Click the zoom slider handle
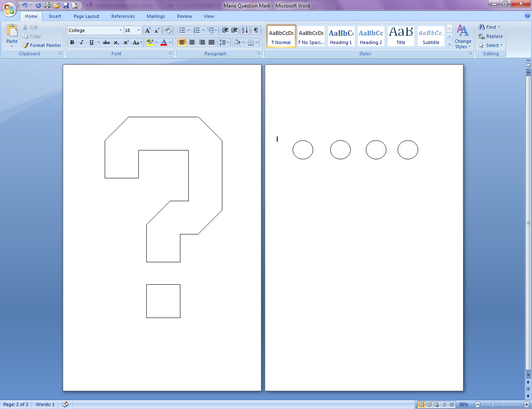Image resolution: width=532 pixels, height=409 pixels. point(493,404)
